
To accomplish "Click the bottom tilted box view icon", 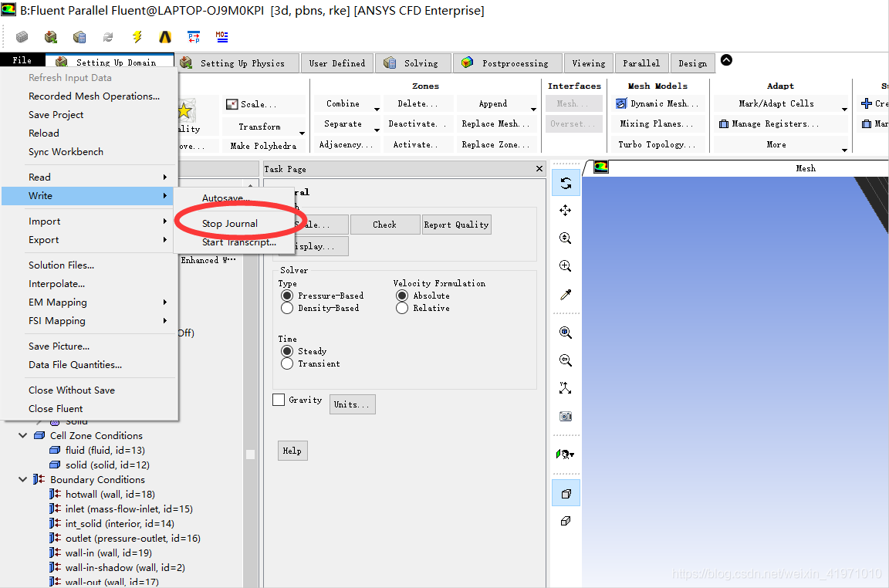I will click(x=566, y=521).
